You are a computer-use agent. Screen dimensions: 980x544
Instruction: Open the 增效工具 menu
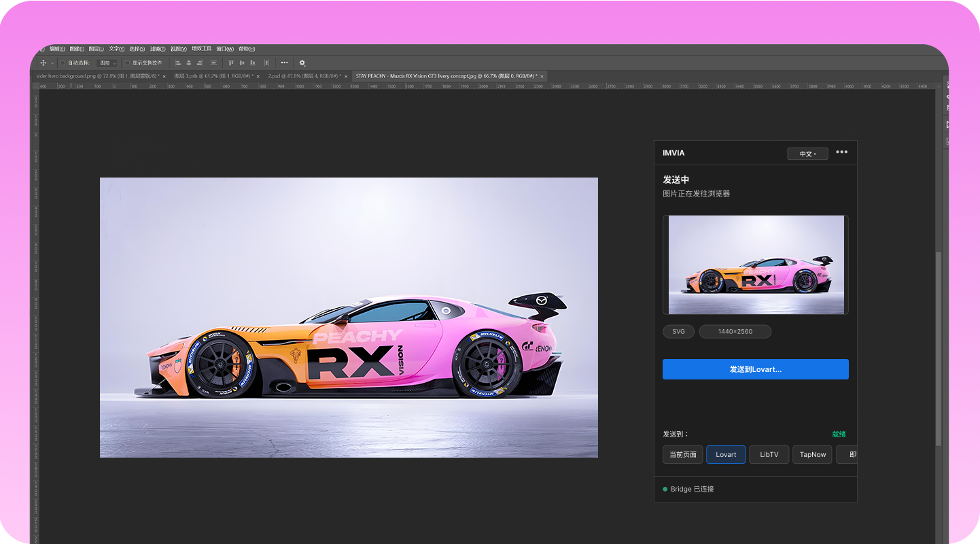point(202,49)
